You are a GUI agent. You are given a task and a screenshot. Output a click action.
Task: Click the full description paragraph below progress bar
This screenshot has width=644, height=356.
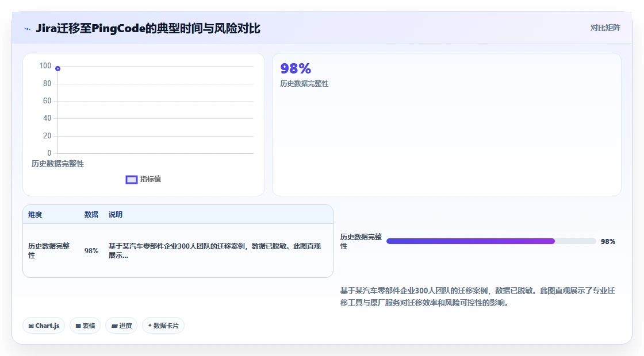(x=477, y=296)
